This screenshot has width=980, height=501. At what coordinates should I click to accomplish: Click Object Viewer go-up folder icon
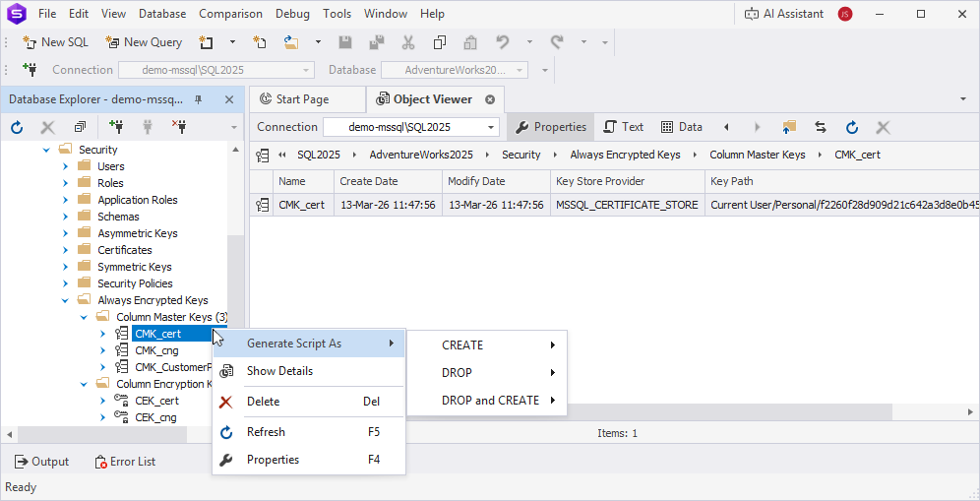pos(789,127)
